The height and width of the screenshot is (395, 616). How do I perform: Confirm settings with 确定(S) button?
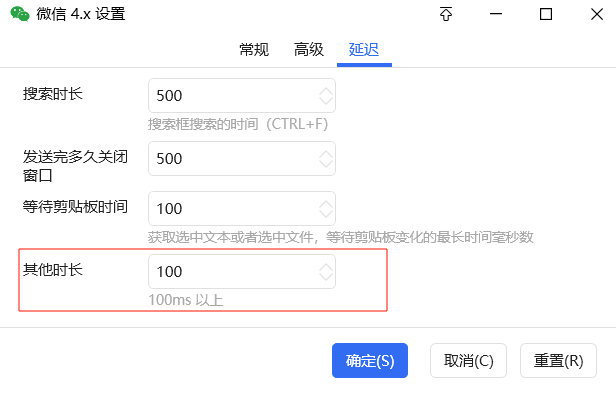coord(370,360)
